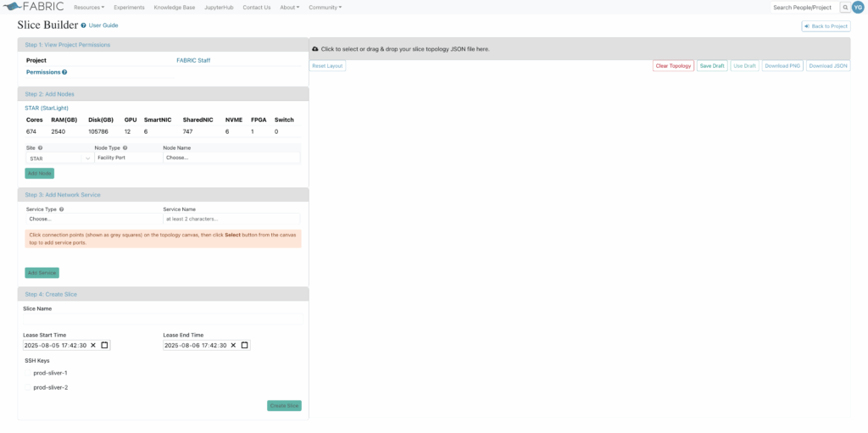Click the Reset Layout button
Screen dimensions: 868x433
point(327,66)
